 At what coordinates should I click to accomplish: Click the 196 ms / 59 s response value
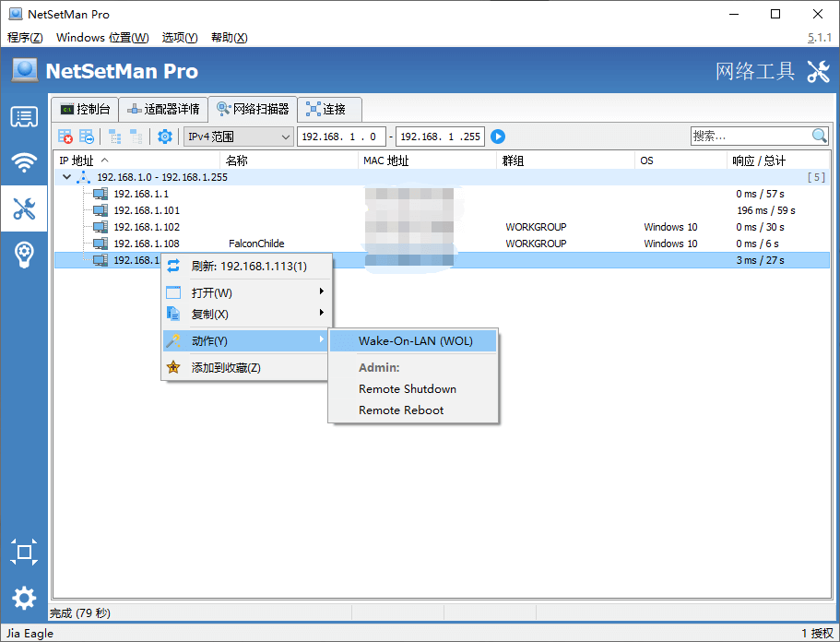pyautogui.click(x=766, y=210)
